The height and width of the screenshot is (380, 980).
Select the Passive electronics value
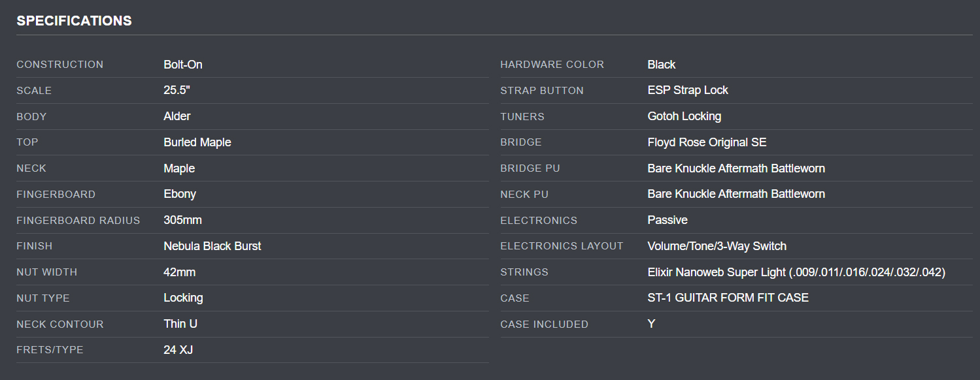point(667,220)
